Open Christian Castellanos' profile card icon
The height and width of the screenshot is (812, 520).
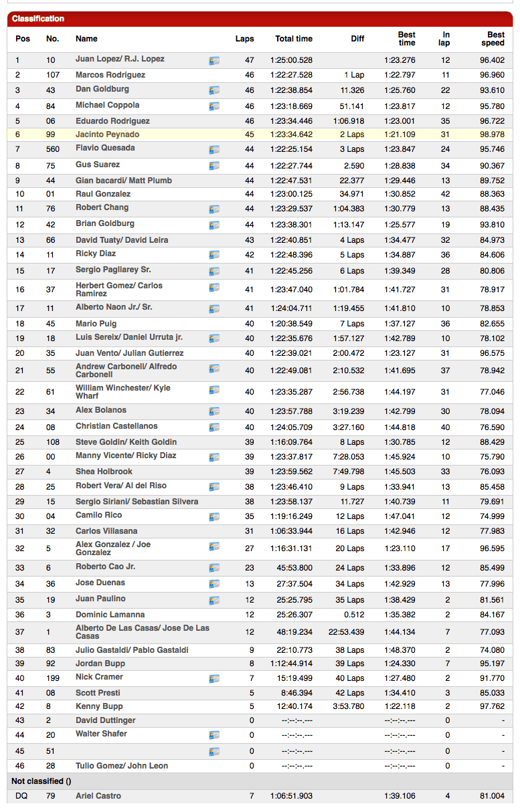(214, 428)
